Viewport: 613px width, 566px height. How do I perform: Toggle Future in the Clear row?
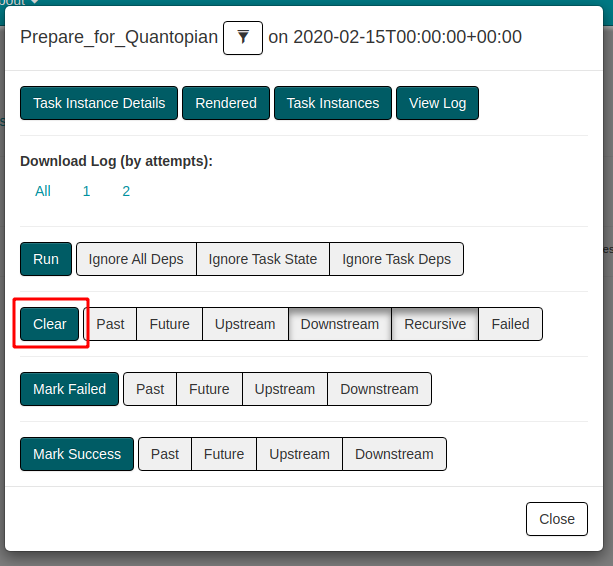[170, 324]
